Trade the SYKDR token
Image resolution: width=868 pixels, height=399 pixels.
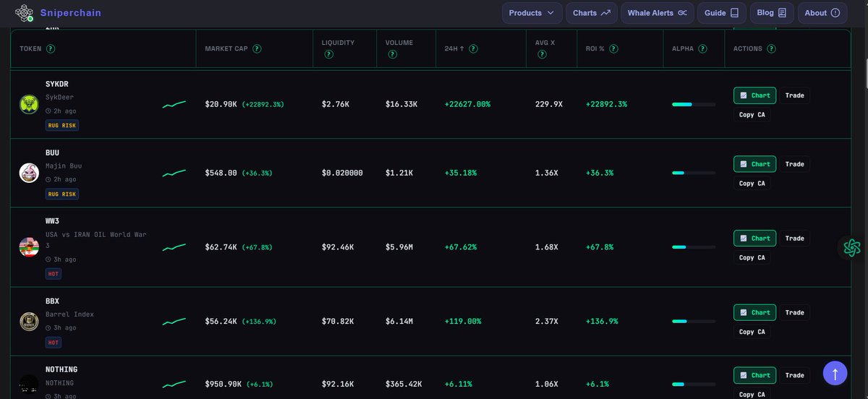(795, 95)
